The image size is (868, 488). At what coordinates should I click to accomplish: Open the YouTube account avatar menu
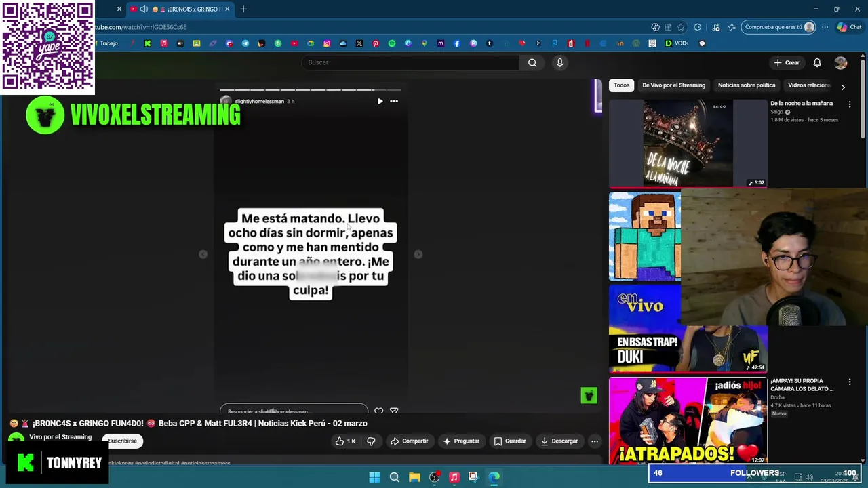point(841,62)
